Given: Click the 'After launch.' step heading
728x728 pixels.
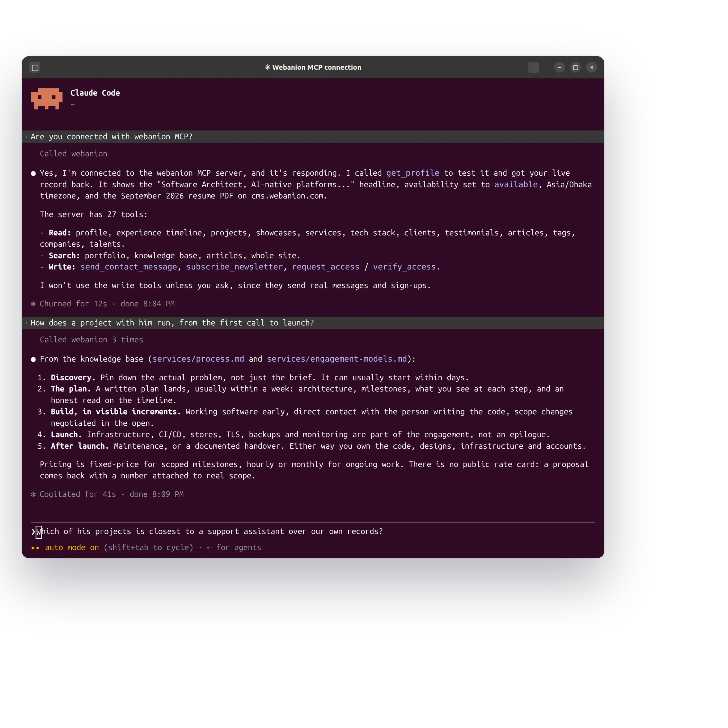Looking at the screenshot, I should click(x=80, y=446).
